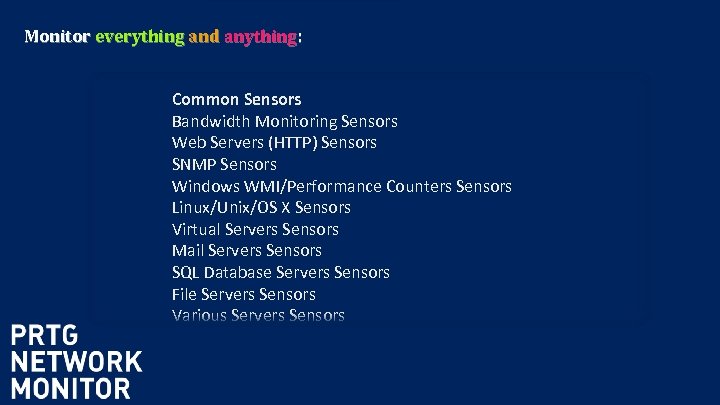Click the MONITOR word in the bottom logo
Image resolution: width=720 pixels, height=405 pixels.
point(70,388)
